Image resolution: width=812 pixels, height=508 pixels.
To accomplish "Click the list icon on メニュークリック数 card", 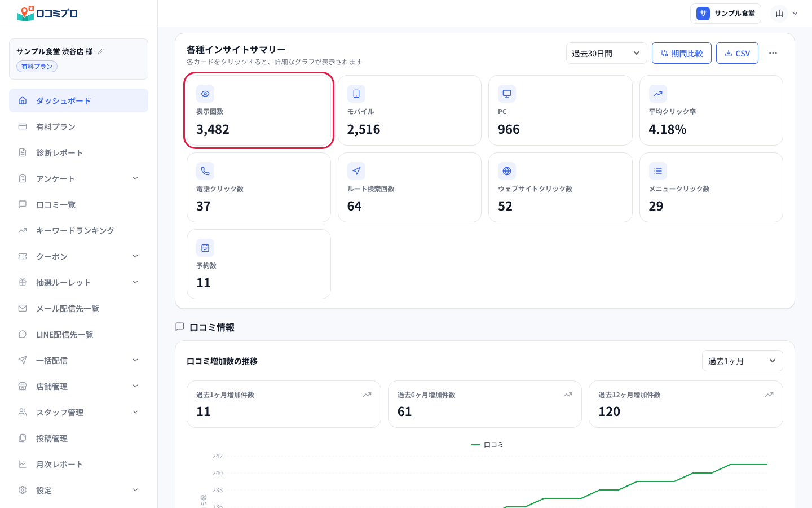I will pos(658,171).
